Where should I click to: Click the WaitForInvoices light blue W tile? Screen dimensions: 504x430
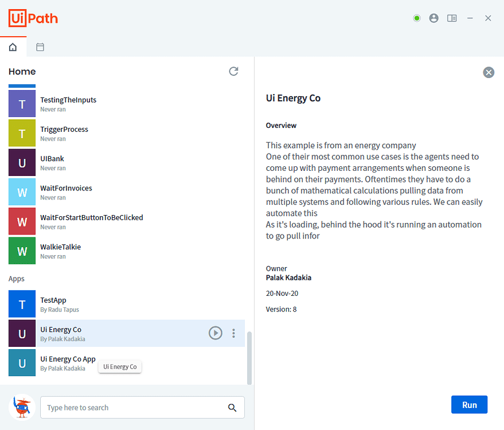pyautogui.click(x=22, y=192)
